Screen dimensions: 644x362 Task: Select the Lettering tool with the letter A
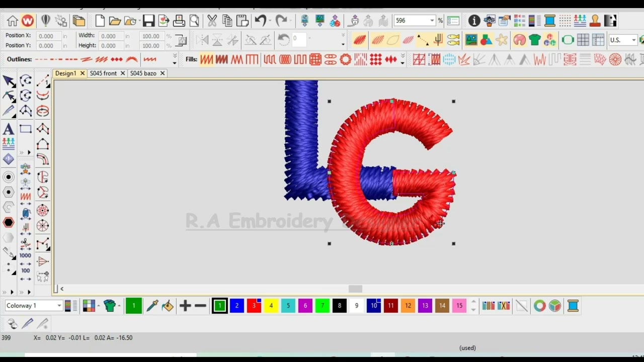pos(9,129)
